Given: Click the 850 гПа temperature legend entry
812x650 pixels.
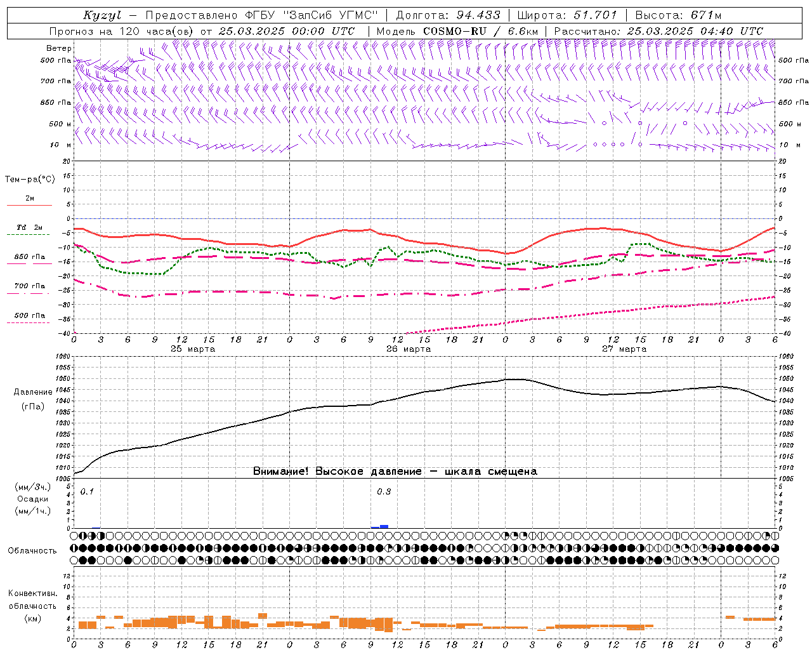Looking at the screenshot, I should 29,256.
